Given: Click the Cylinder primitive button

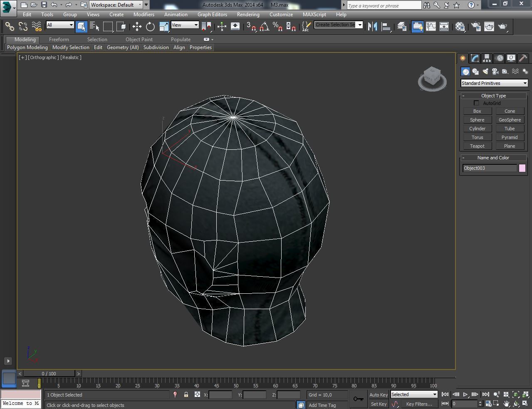Looking at the screenshot, I should point(477,129).
